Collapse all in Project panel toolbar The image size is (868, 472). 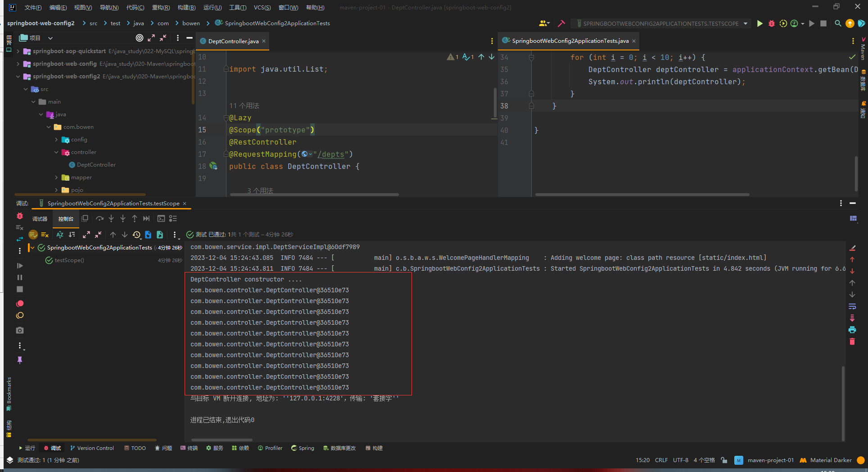pyautogui.click(x=163, y=38)
